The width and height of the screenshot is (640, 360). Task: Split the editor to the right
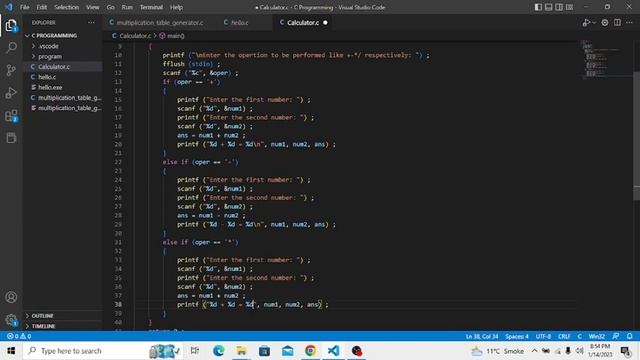coord(617,23)
